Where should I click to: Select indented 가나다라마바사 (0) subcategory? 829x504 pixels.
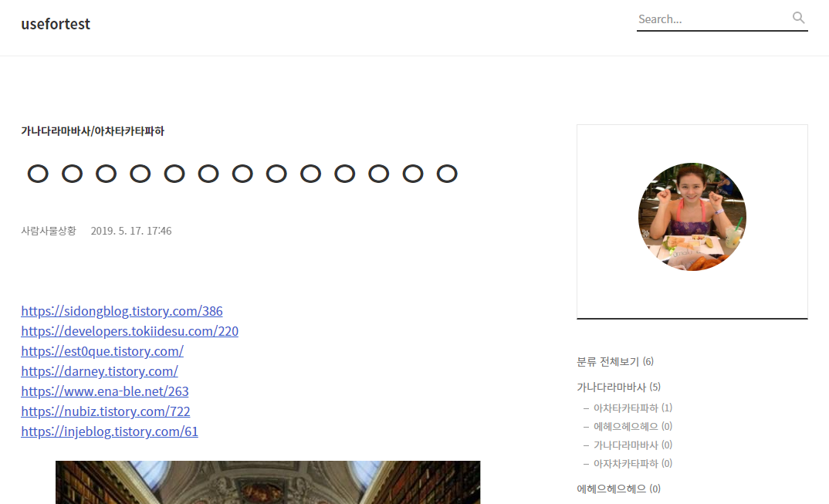pyautogui.click(x=632, y=445)
